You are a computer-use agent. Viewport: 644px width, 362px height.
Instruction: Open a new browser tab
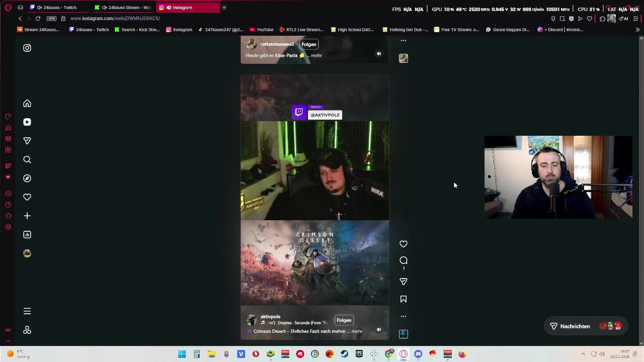pyautogui.click(x=224, y=8)
